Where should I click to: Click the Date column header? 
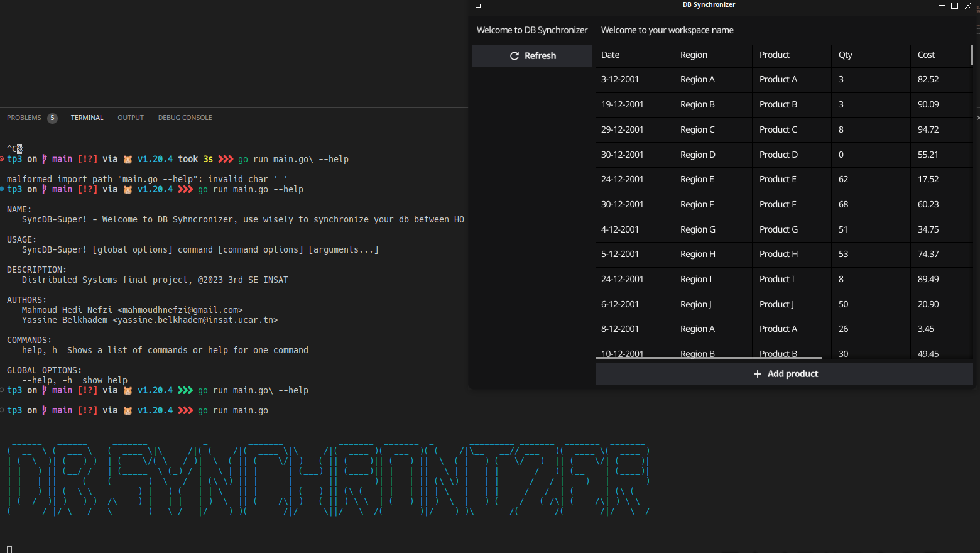coord(634,55)
